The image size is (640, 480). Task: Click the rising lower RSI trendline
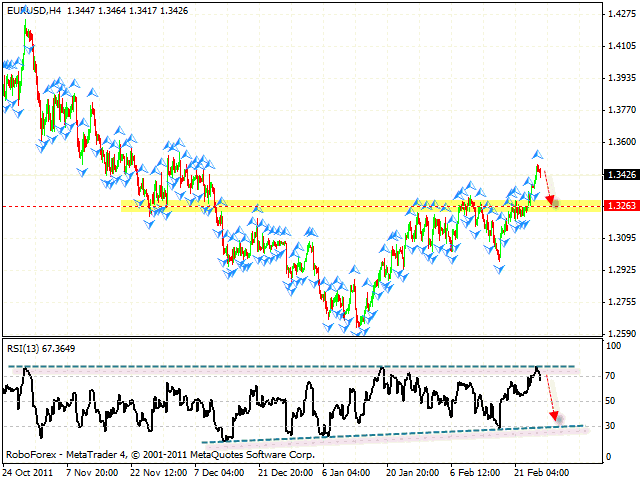(x=400, y=434)
